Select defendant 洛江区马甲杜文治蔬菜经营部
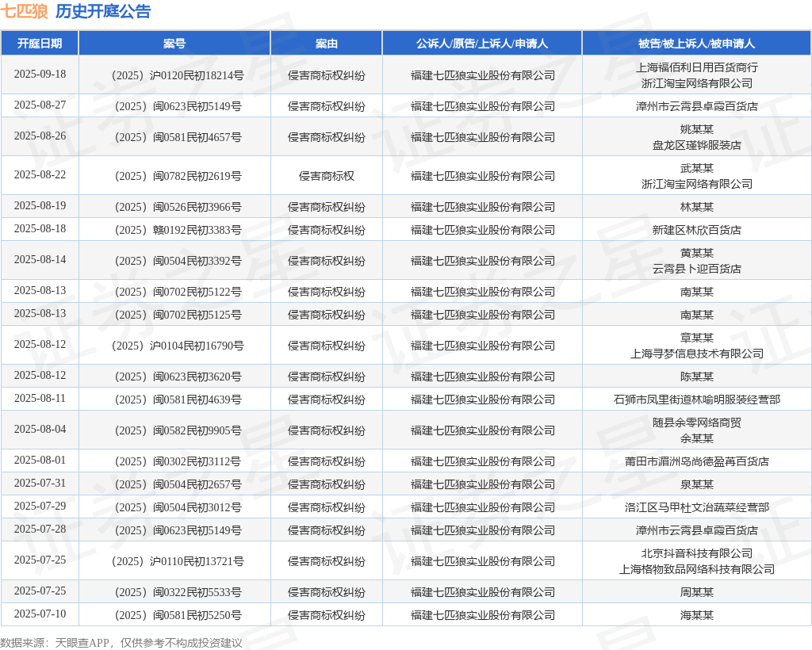Image resolution: width=812 pixels, height=650 pixels. [697, 507]
